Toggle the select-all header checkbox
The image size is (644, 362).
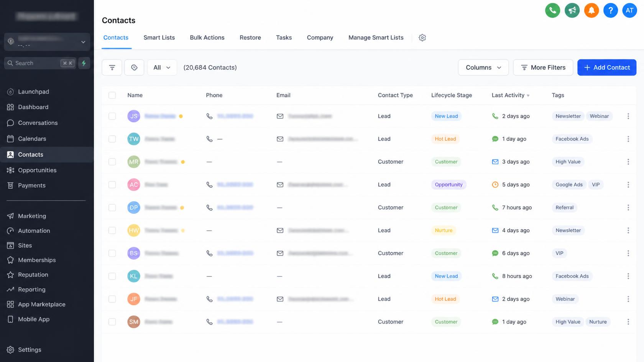pos(112,95)
